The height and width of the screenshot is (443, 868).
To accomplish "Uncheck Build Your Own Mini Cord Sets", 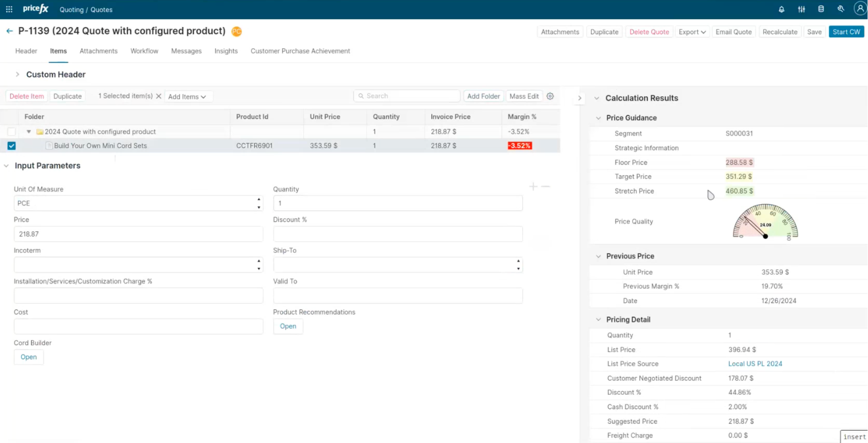I will coord(12,146).
